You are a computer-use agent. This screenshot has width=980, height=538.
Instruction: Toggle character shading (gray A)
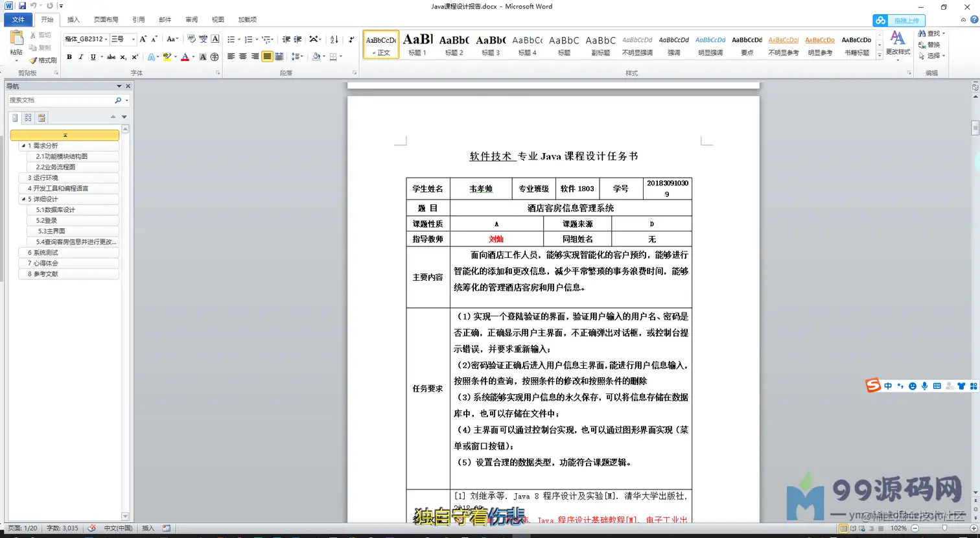point(203,57)
